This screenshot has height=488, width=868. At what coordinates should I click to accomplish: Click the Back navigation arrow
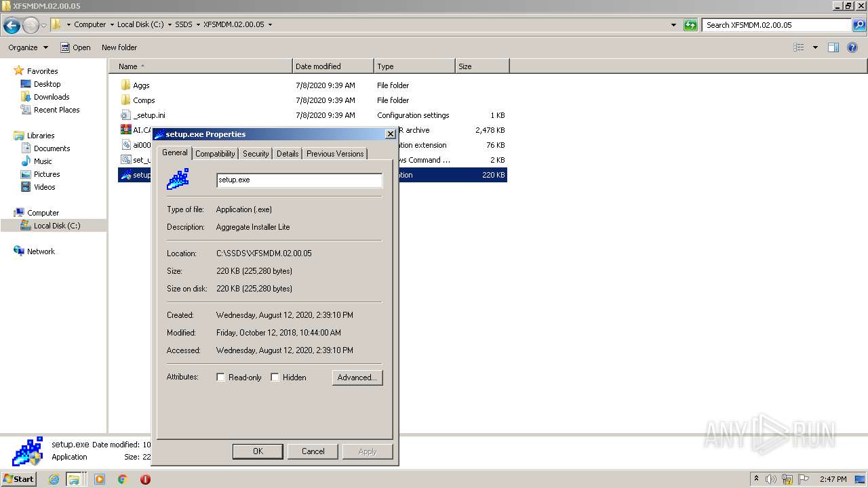tap(12, 26)
